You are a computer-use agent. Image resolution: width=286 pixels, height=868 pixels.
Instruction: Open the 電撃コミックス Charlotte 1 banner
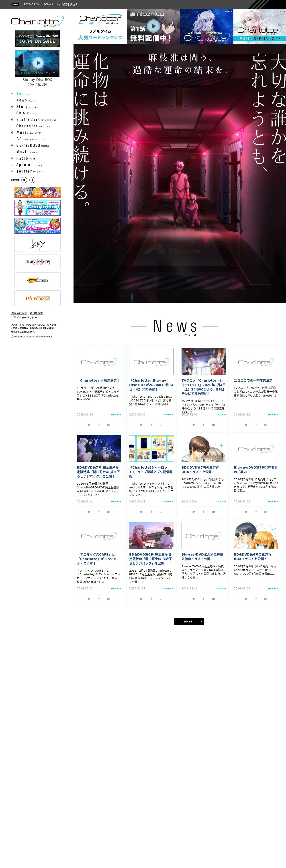(37, 208)
